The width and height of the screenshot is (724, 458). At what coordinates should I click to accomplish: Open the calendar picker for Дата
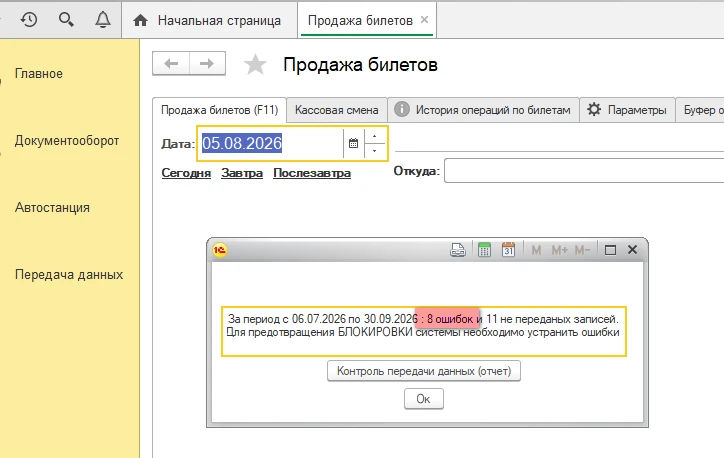coord(354,143)
